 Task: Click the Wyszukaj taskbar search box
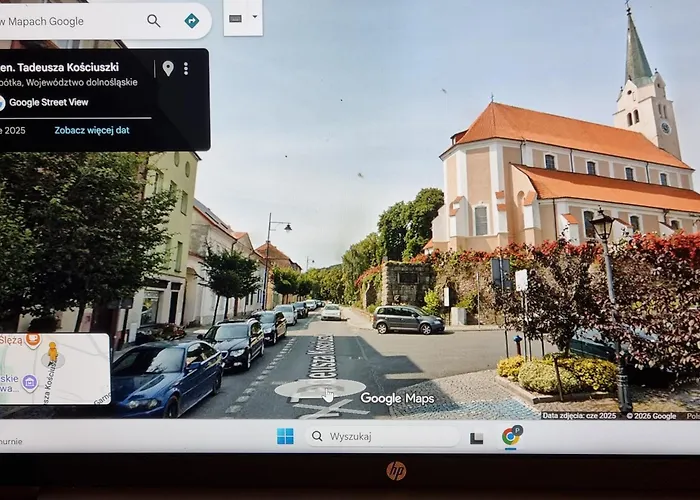click(380, 436)
